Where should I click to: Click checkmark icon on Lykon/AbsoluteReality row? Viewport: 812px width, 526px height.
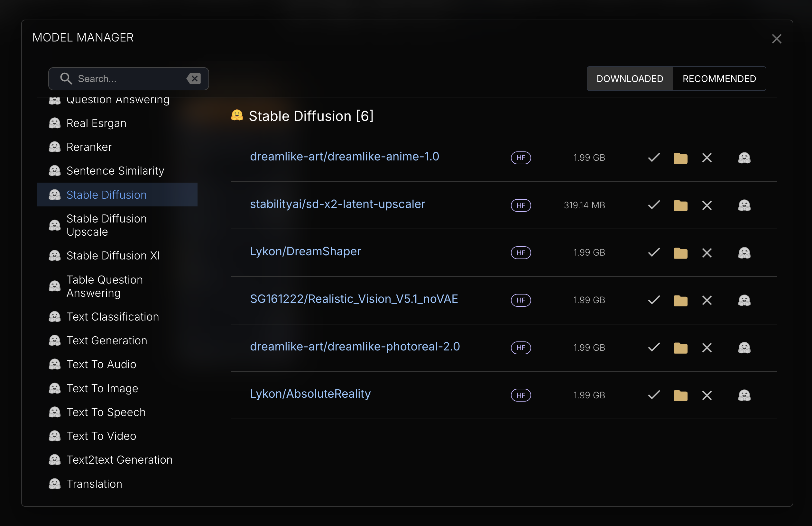coord(654,395)
